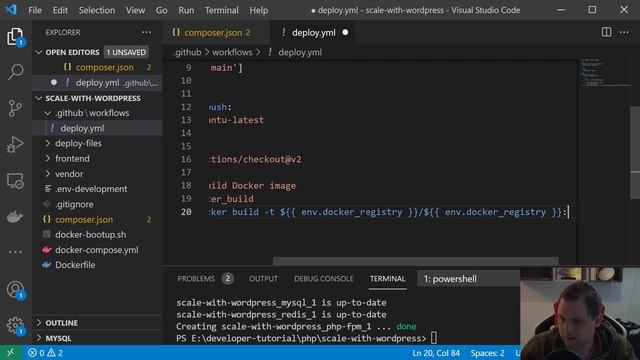
Task: Open the Explorer view in activity bar
Action: tap(16, 37)
